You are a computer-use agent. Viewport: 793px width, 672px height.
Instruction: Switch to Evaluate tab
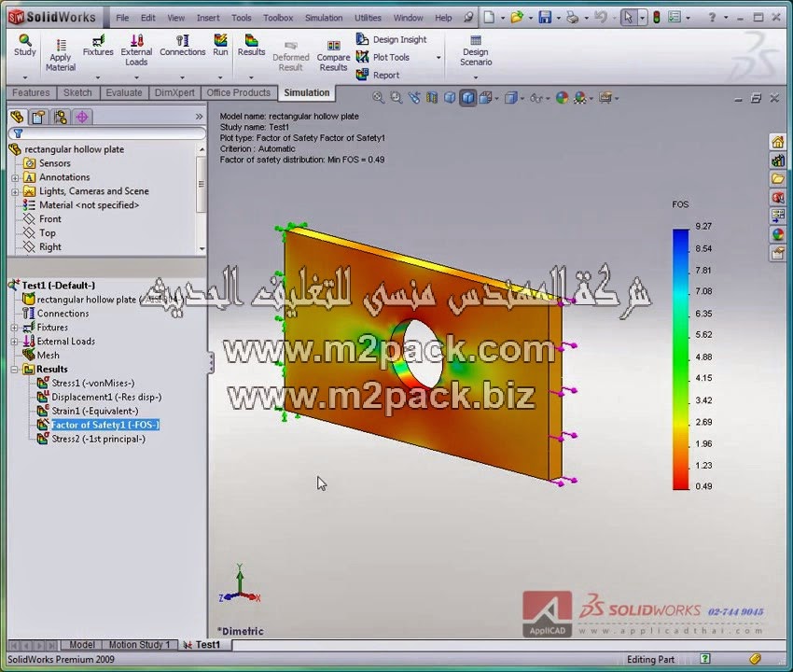[x=124, y=92]
